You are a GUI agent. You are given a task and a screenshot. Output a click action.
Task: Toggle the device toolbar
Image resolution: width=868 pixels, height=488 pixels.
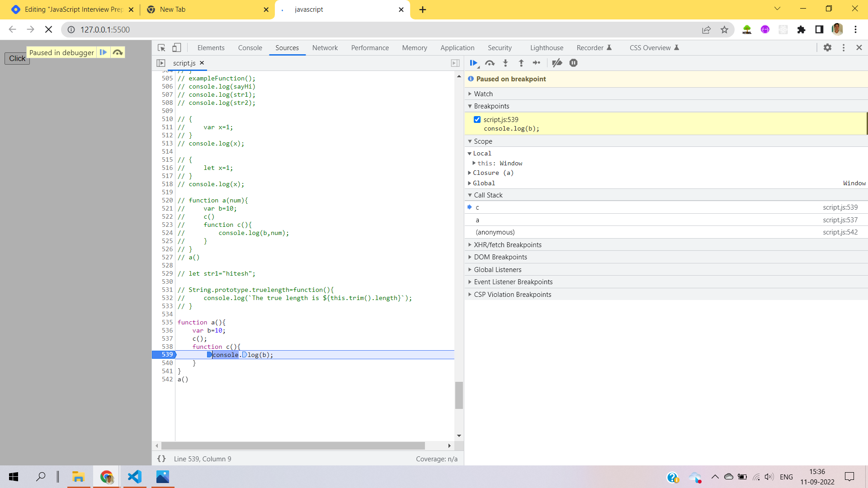(x=177, y=48)
